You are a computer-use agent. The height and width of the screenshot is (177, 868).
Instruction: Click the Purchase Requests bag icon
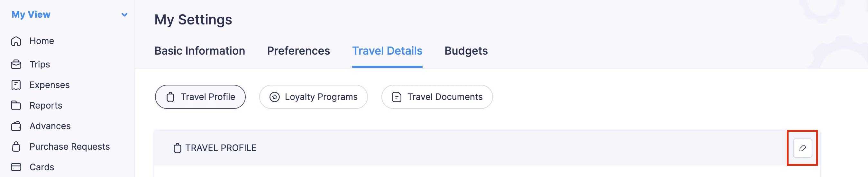[16, 146]
